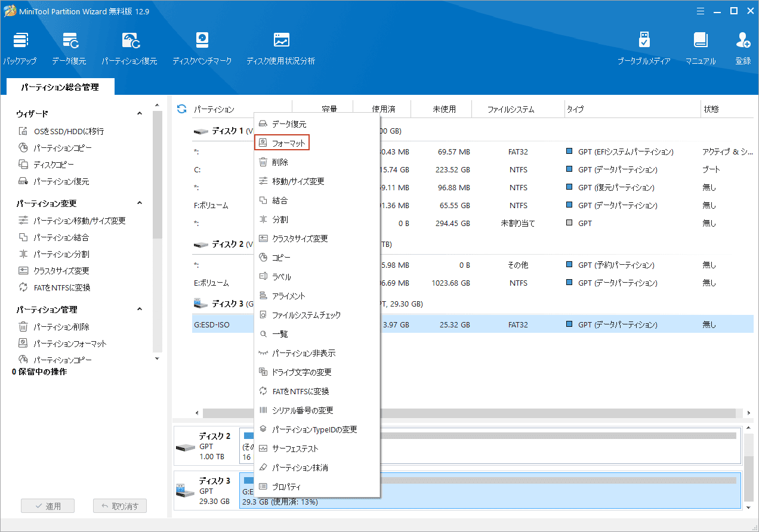Image resolution: width=759 pixels, height=532 pixels.
Task: Select パーティションフォーマット in sidebar
Action: point(63,344)
